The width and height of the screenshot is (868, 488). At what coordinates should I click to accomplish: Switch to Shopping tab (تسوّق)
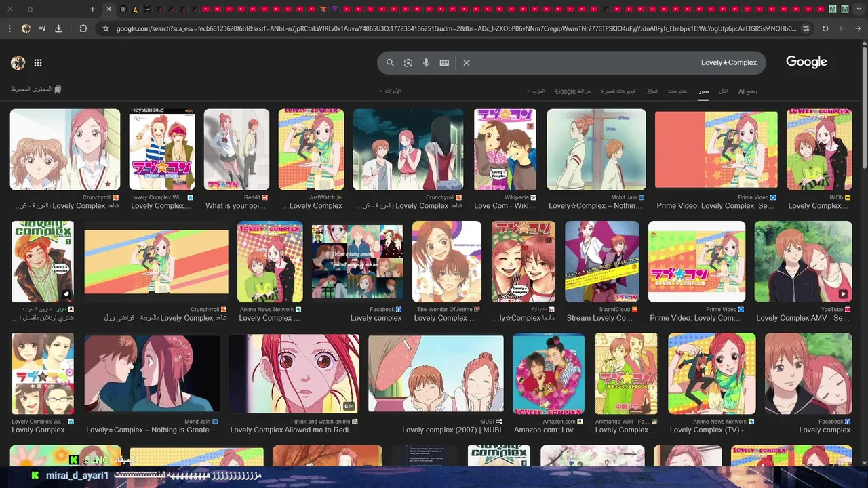pyautogui.click(x=652, y=91)
